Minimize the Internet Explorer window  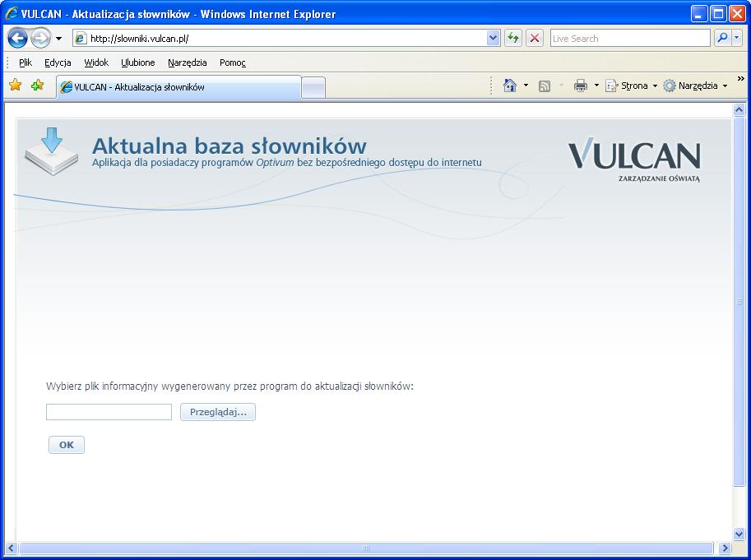pyautogui.click(x=699, y=14)
